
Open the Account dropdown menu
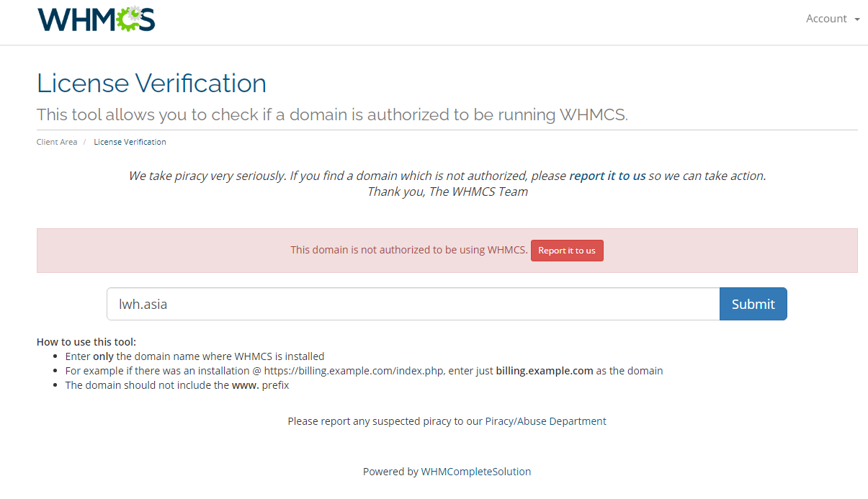point(833,19)
